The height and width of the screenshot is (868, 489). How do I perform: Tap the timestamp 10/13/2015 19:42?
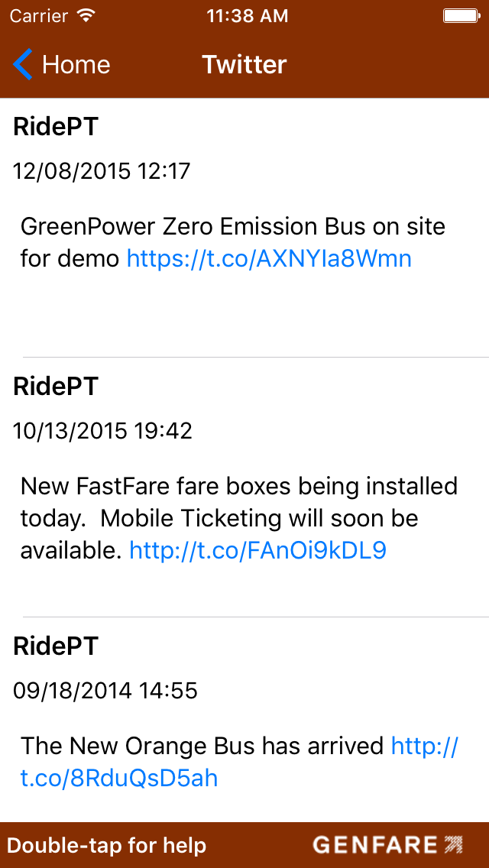[x=102, y=430]
